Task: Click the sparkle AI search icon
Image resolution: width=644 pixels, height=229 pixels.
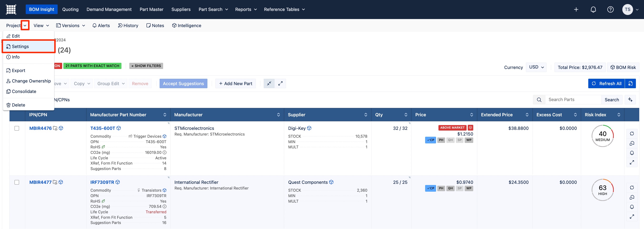Action: (630, 100)
